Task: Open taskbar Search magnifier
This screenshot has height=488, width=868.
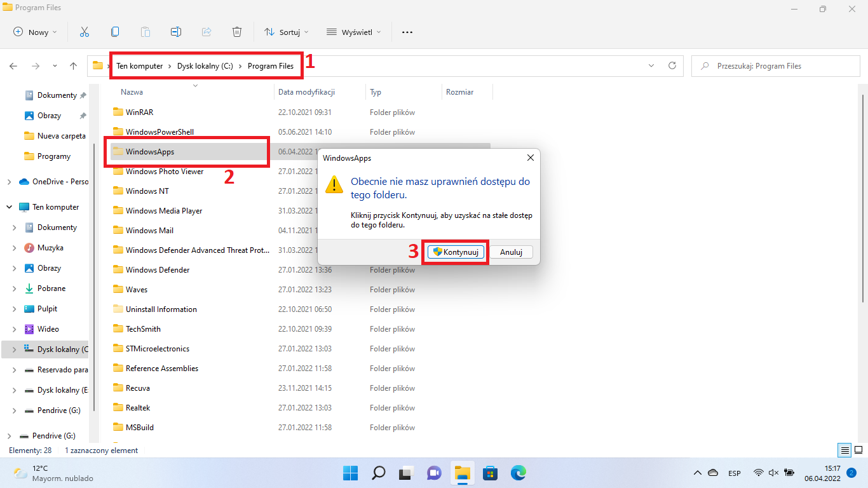Action: pos(378,473)
